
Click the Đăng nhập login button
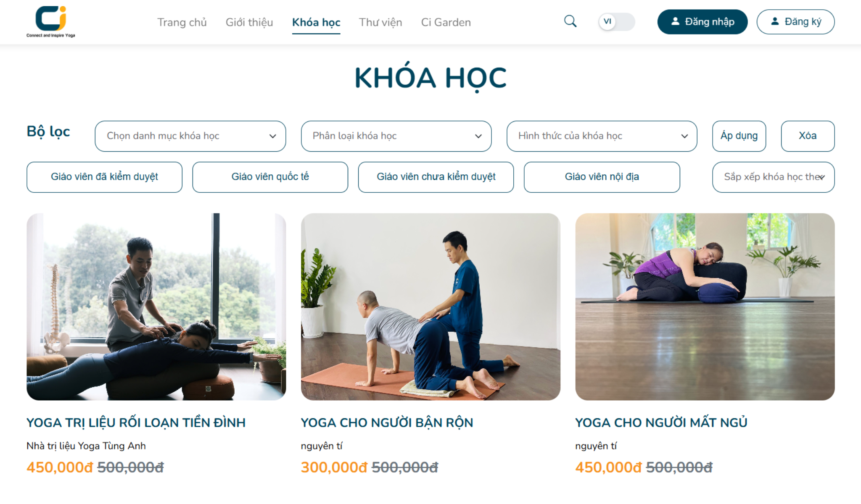pos(703,22)
